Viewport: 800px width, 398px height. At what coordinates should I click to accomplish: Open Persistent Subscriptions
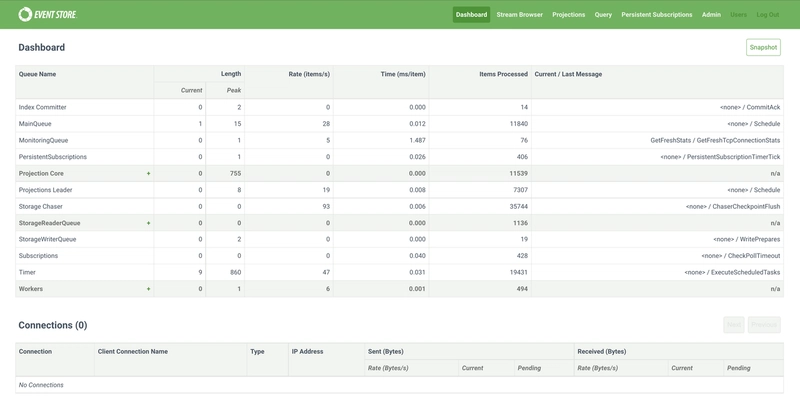coord(657,15)
